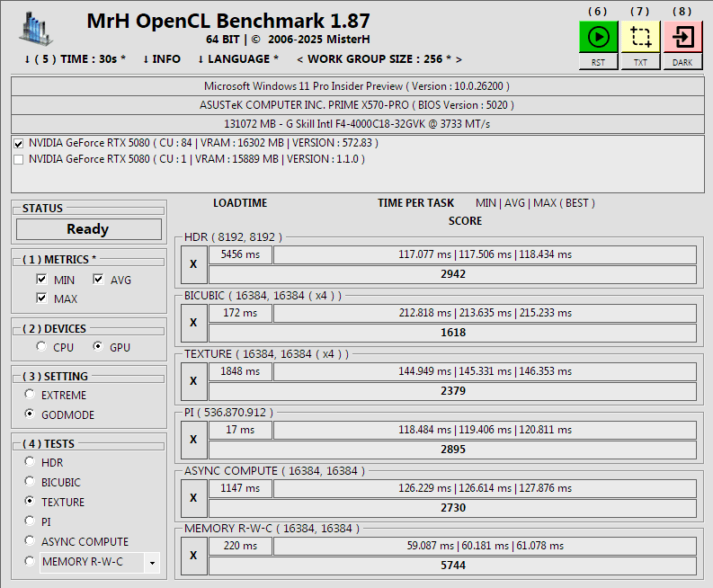The width and height of the screenshot is (713, 588).
Task: Switch to DARK theme button
Action: [x=682, y=62]
